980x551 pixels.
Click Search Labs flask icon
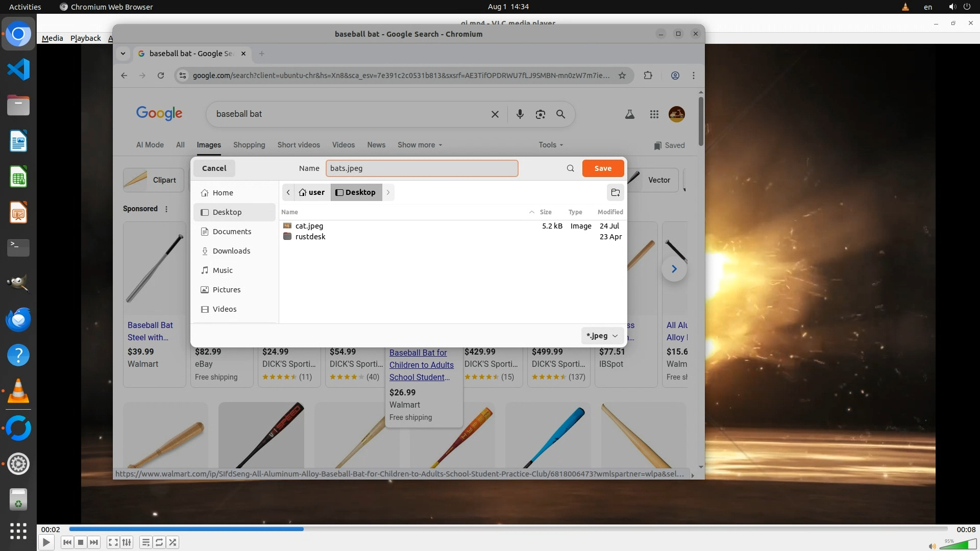[x=630, y=114]
